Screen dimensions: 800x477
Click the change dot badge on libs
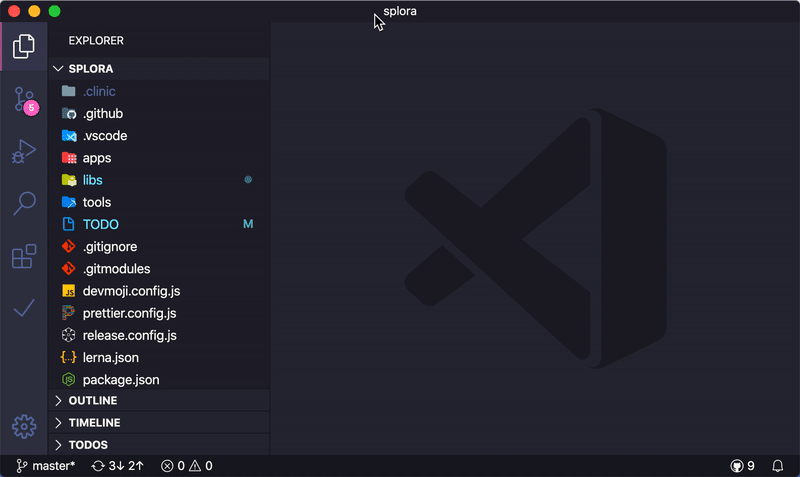tap(248, 180)
